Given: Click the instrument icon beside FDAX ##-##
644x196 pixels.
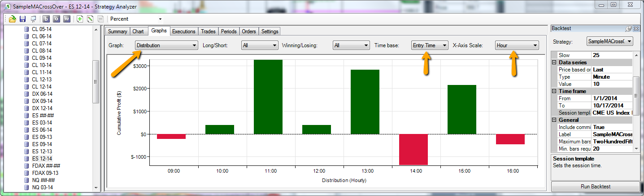Looking at the screenshot, I should [x=26, y=166].
